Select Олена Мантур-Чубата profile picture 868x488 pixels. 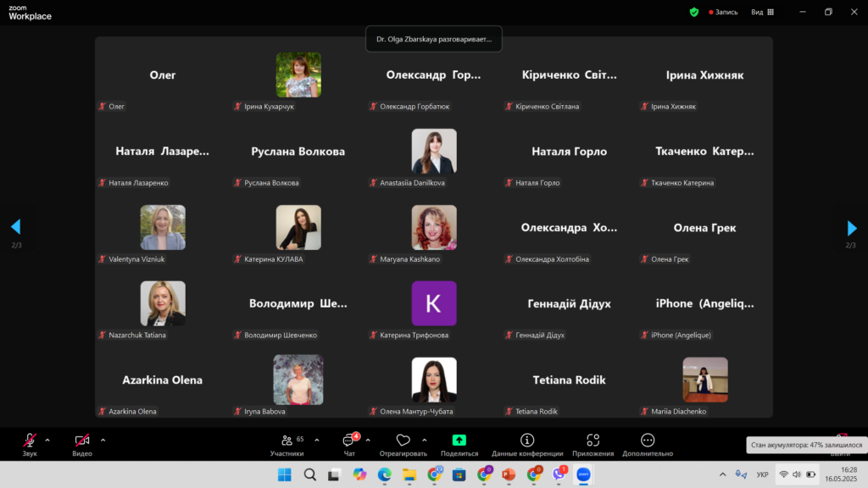tap(434, 380)
